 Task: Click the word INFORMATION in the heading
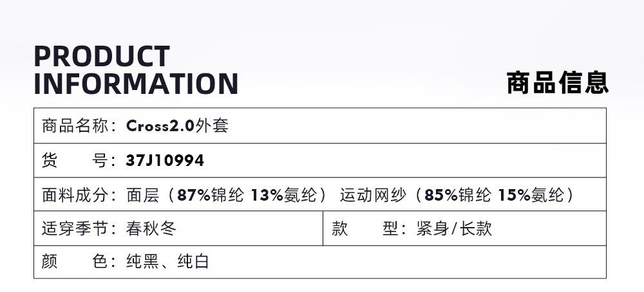136,84
